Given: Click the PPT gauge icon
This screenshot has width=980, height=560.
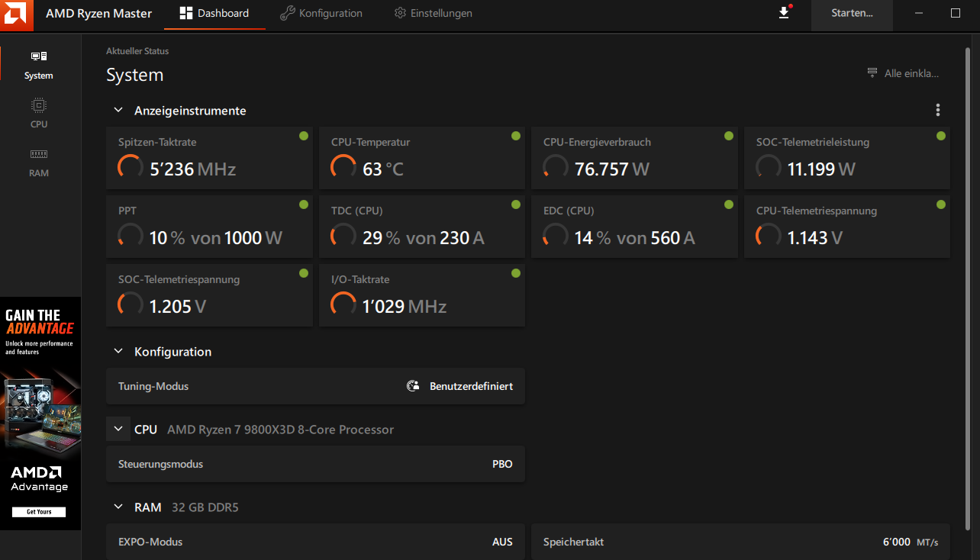Looking at the screenshot, I should (x=131, y=237).
